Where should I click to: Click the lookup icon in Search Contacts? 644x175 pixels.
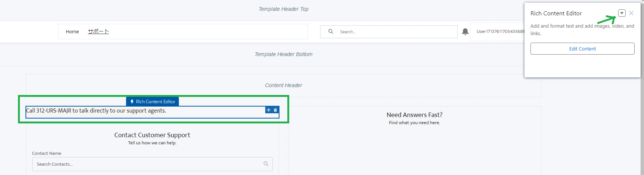tap(266, 164)
